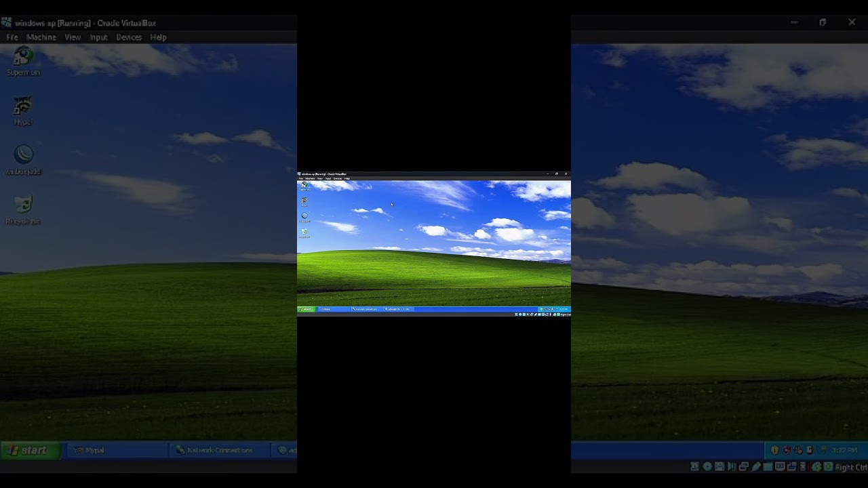Click the yellow security shield tray icon
Image resolution: width=868 pixels, height=488 pixels.
pyautogui.click(x=775, y=450)
